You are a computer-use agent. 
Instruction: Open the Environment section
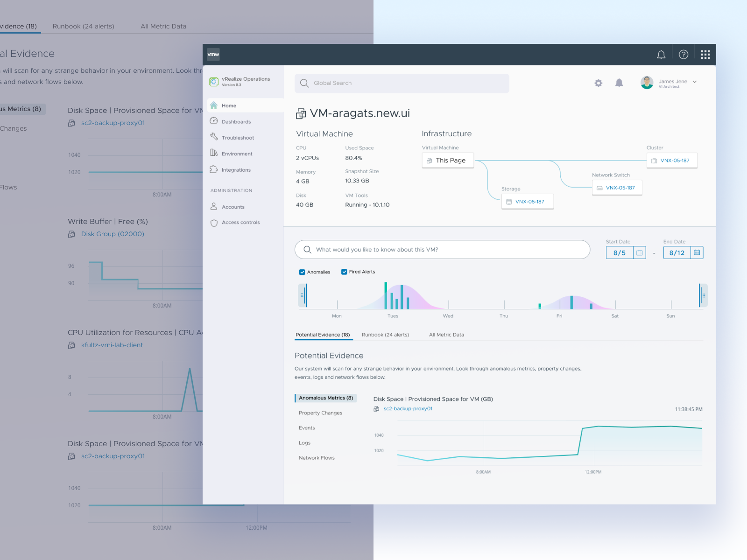point(237,153)
